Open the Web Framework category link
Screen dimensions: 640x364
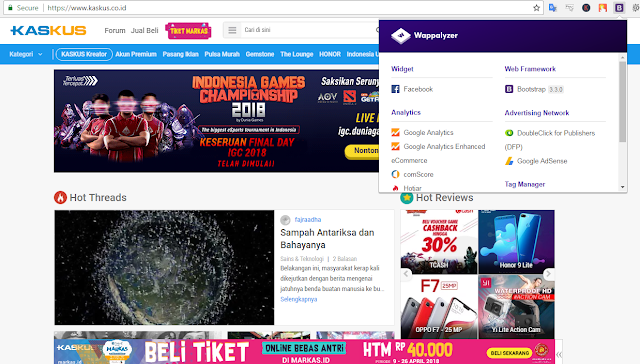(530, 69)
